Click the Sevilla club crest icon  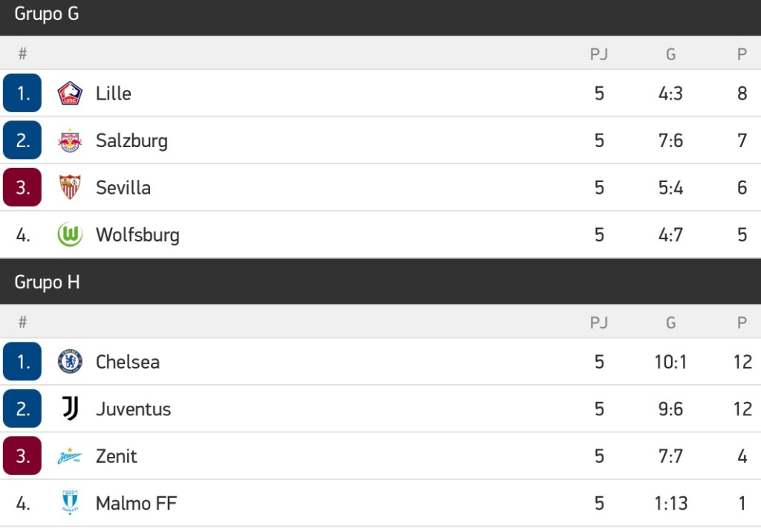pos(70,187)
